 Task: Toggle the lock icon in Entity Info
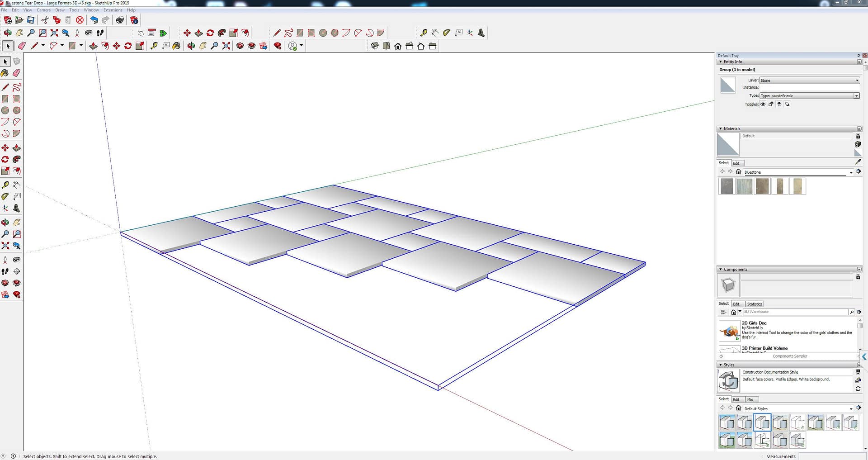(x=771, y=104)
